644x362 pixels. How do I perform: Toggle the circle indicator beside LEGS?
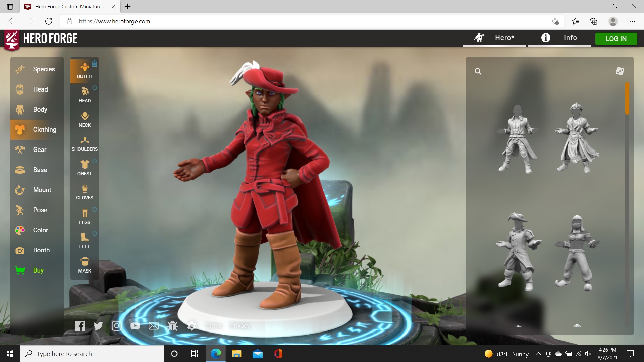click(x=95, y=209)
